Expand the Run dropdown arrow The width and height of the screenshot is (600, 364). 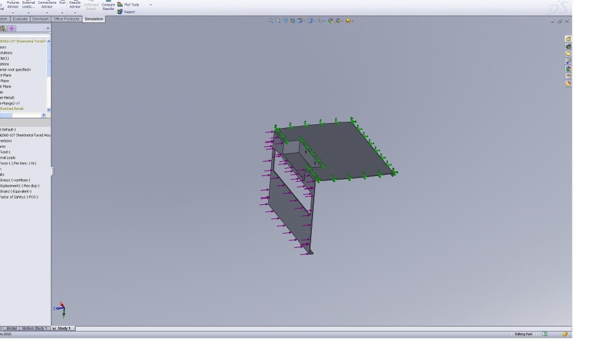pos(62,12)
